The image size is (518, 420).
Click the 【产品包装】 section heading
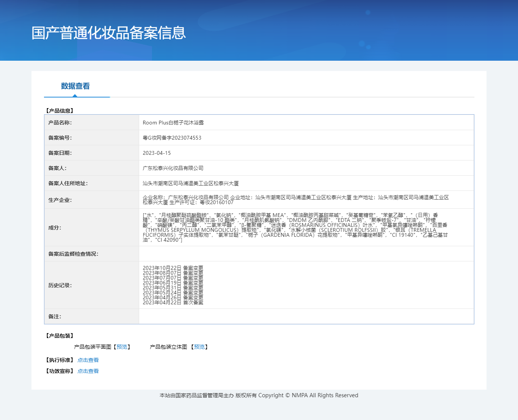click(x=60, y=336)
